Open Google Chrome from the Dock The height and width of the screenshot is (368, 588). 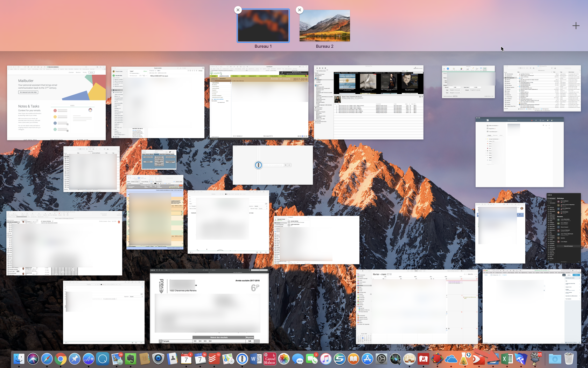[61, 359]
